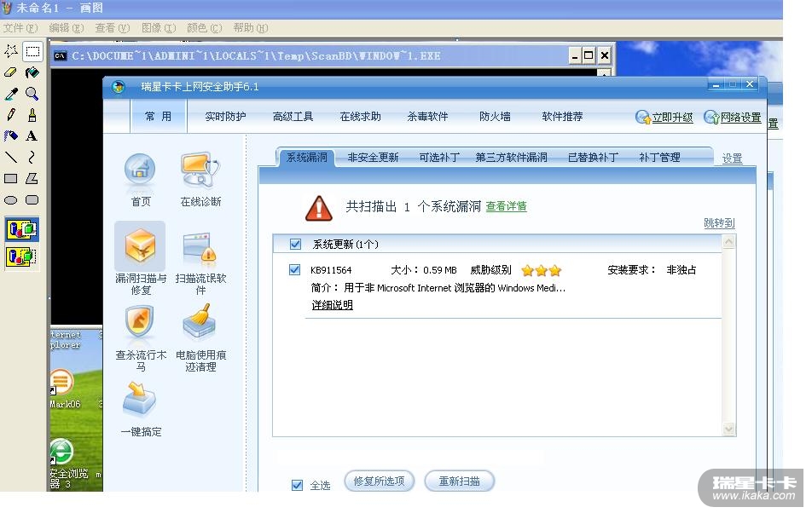Open 网络设置 network settings
This screenshot has height=513, width=812.
click(x=733, y=118)
